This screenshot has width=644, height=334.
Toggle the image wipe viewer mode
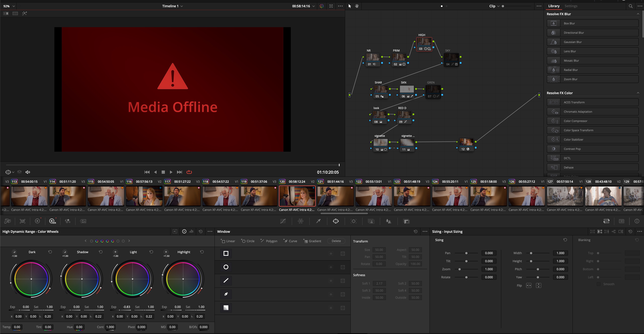pos(6,13)
